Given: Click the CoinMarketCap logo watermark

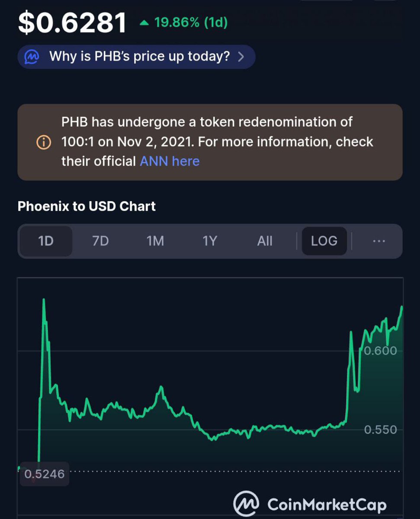Looking at the screenshot, I should [310, 504].
